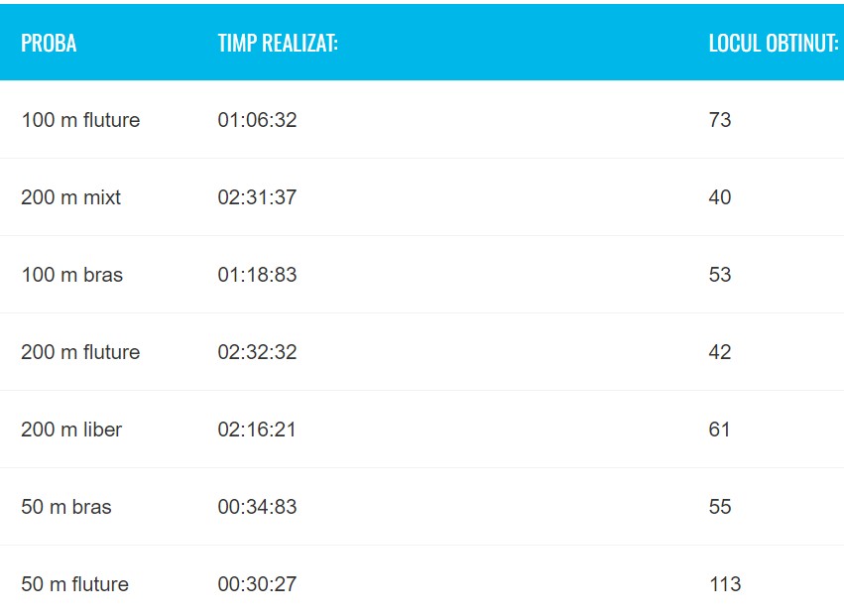
Task: Select the time 01:18:83
Action: pyautogui.click(x=257, y=275)
